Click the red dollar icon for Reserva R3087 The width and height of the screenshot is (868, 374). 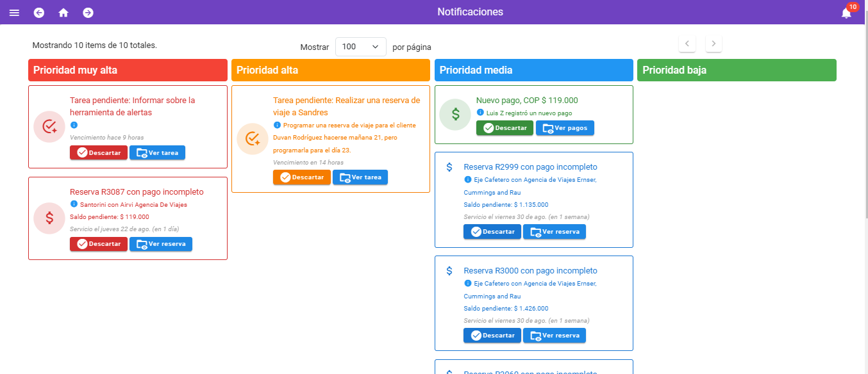(49, 218)
